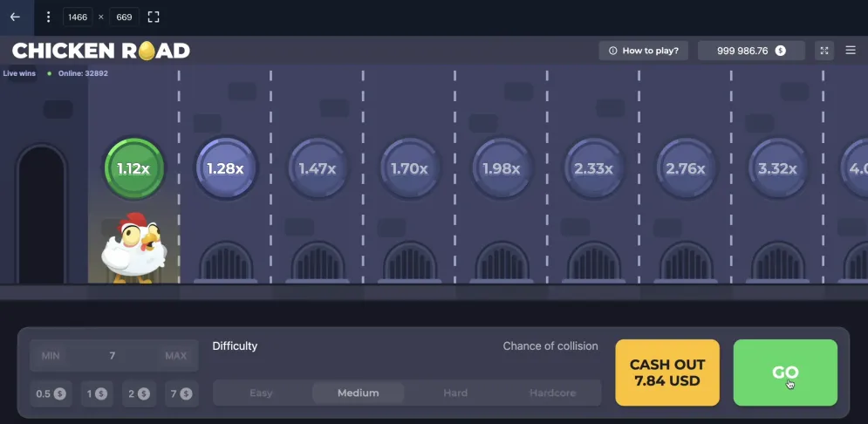868x424 pixels.
Task: Click the 1.70x multiplier circle
Action: 410,168
